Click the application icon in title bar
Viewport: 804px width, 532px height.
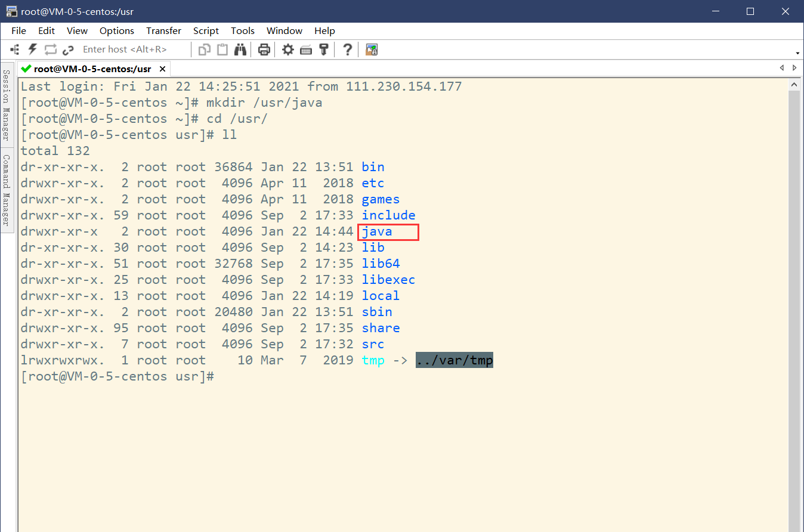(11, 11)
